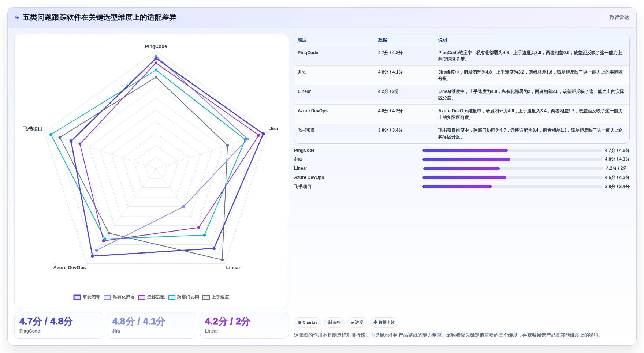Click the Jira radar axis label
The height and width of the screenshot is (353, 644).
click(274, 129)
